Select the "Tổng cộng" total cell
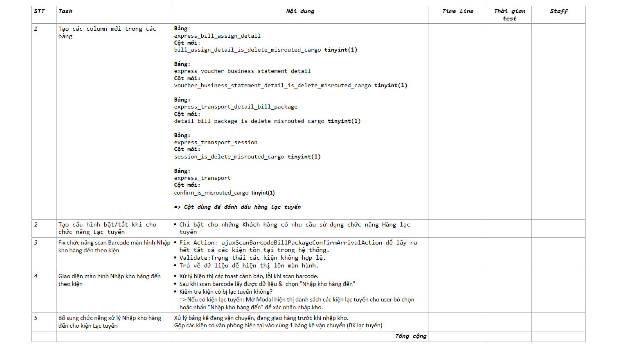 [410, 336]
